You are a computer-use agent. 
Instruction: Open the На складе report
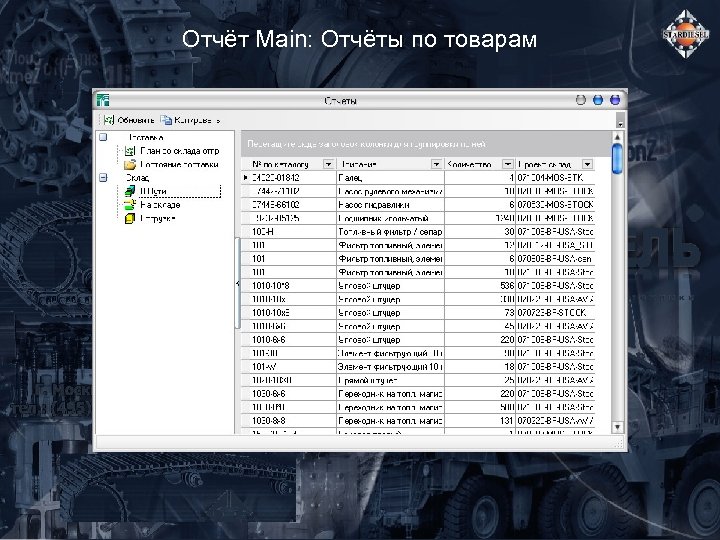[160, 204]
